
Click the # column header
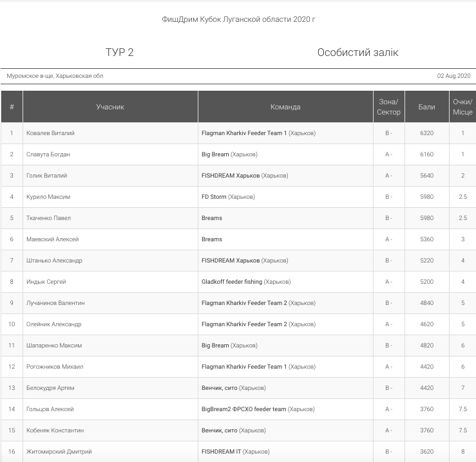12,107
